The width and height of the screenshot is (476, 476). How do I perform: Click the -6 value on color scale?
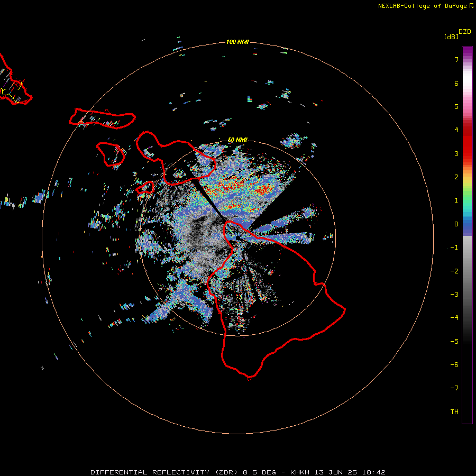click(x=454, y=365)
